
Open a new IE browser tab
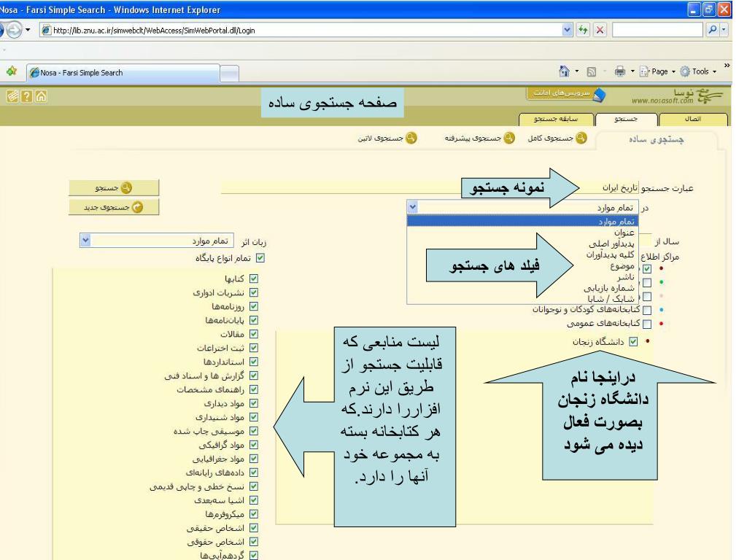pos(230,74)
